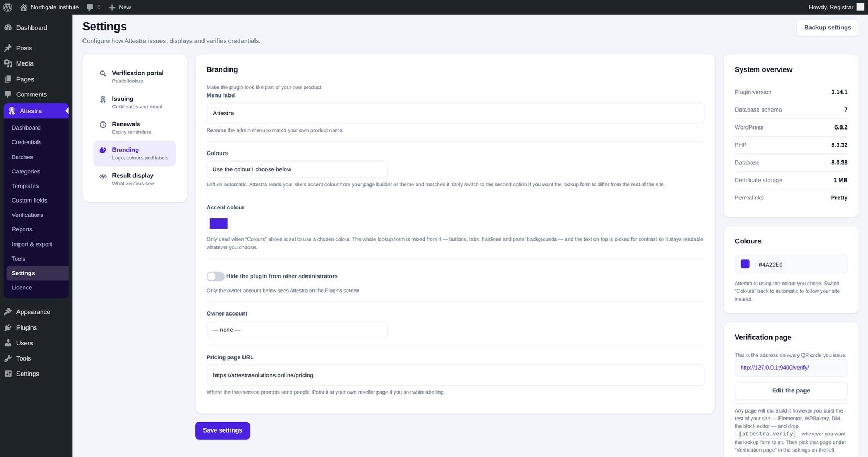868x457 pixels.
Task: Click the Users person icon
Action: tap(8, 343)
